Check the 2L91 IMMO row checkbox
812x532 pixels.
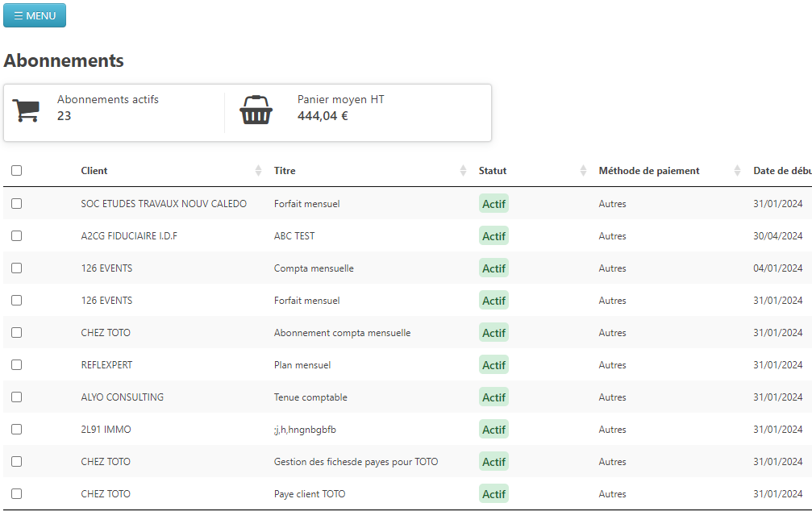click(17, 430)
